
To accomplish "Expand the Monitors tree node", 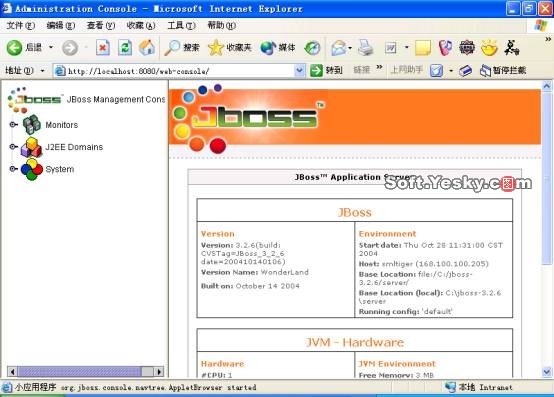I will [x=13, y=125].
